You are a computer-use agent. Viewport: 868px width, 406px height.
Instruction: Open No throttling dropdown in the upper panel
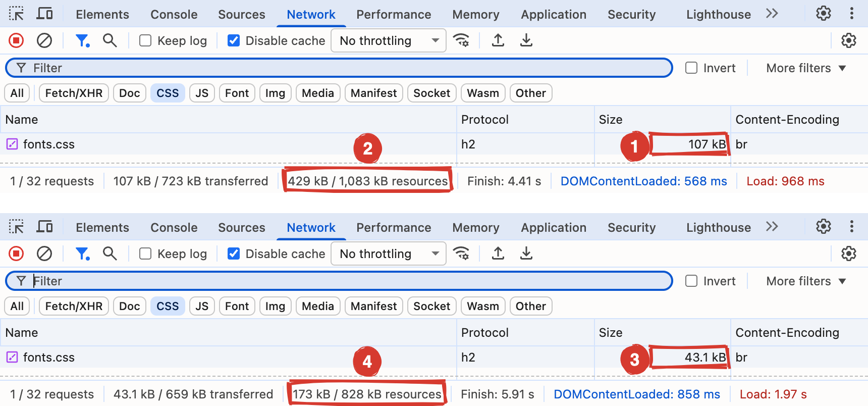click(389, 40)
